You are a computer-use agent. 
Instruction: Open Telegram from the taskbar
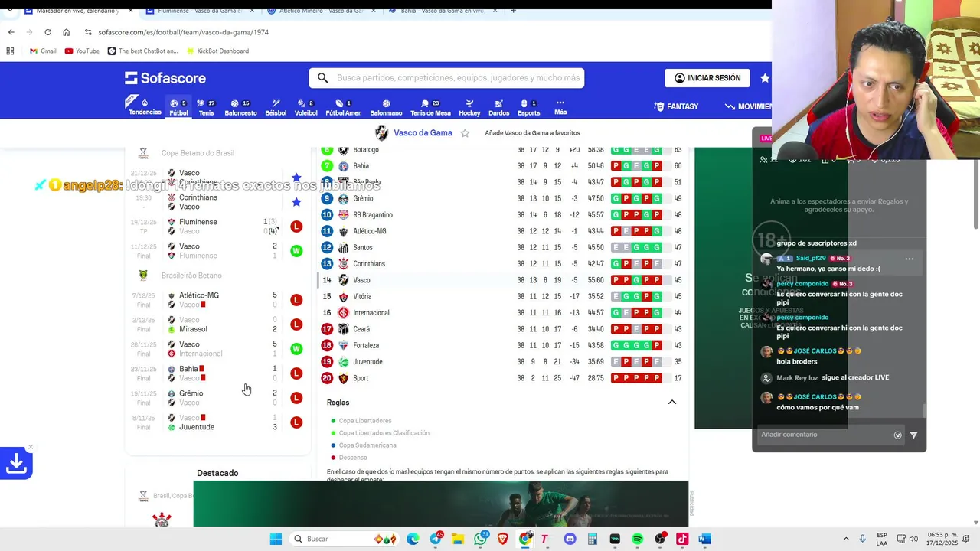pos(436,539)
